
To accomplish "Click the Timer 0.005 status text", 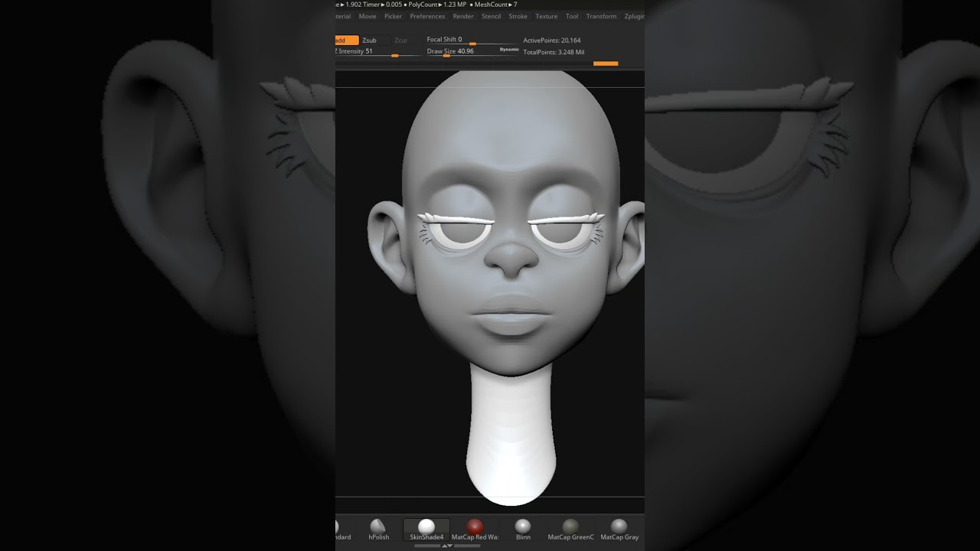I will click(x=382, y=5).
